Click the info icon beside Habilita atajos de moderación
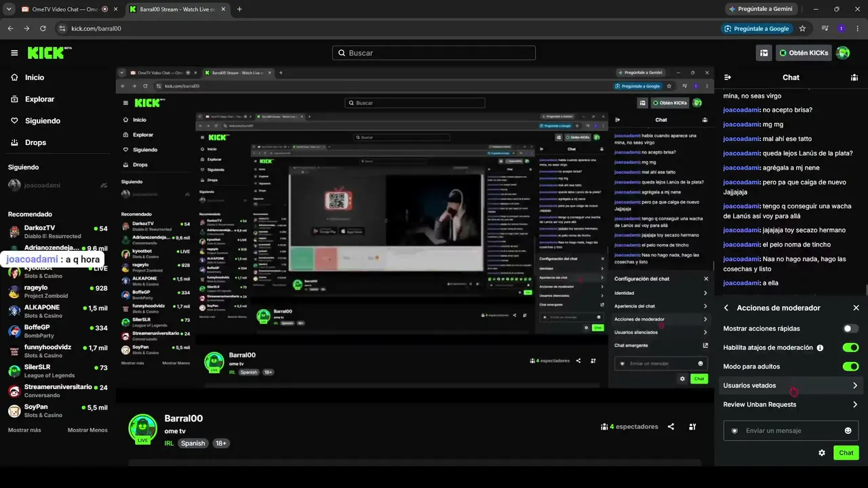 tap(820, 348)
